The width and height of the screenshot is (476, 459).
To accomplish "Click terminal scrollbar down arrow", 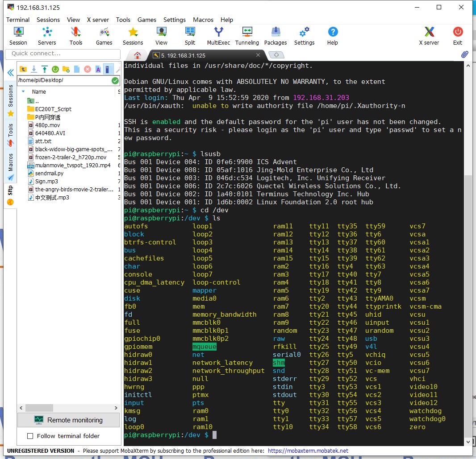I will (468, 442).
